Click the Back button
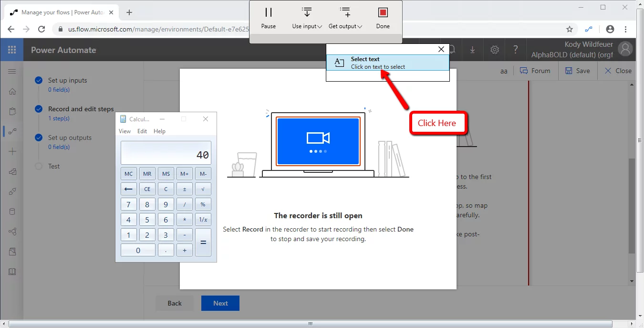The width and height of the screenshot is (644, 328). [175, 303]
